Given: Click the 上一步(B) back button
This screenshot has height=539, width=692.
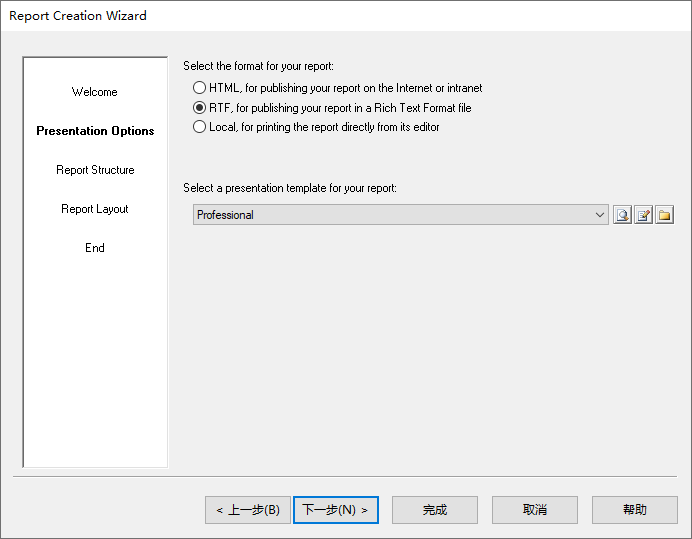Looking at the screenshot, I should pyautogui.click(x=248, y=510).
